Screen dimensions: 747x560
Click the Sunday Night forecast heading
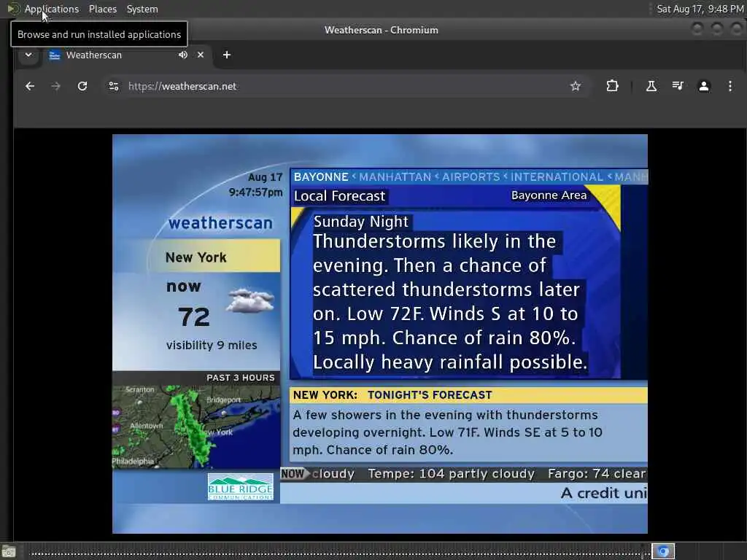point(361,222)
